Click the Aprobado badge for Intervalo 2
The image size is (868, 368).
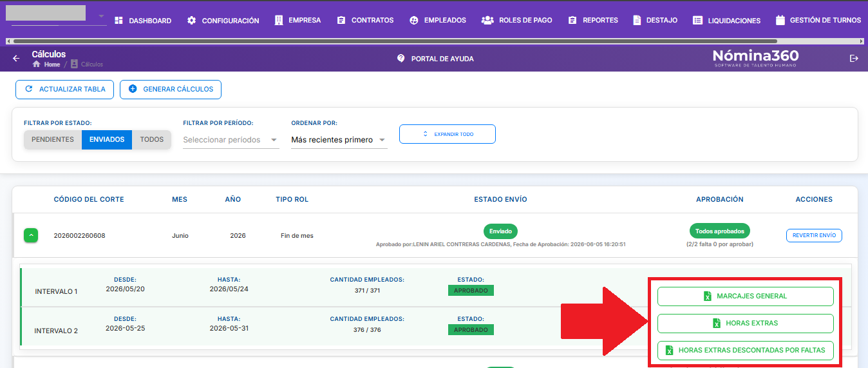471,329
